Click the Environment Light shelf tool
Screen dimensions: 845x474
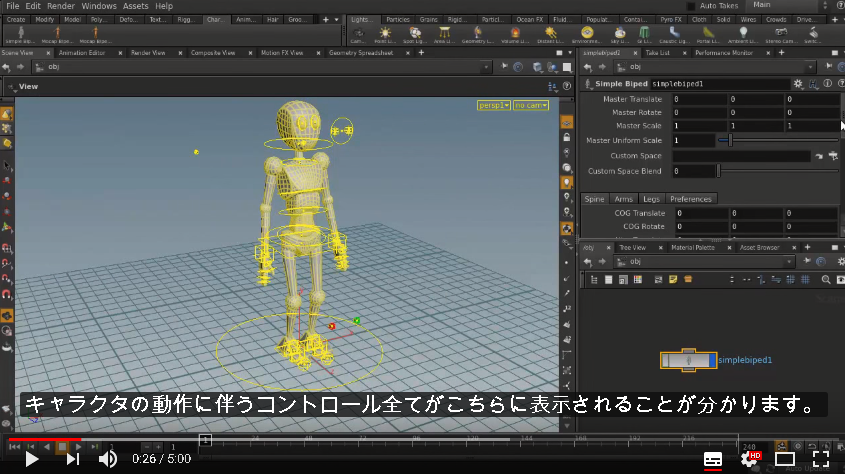coord(587,35)
